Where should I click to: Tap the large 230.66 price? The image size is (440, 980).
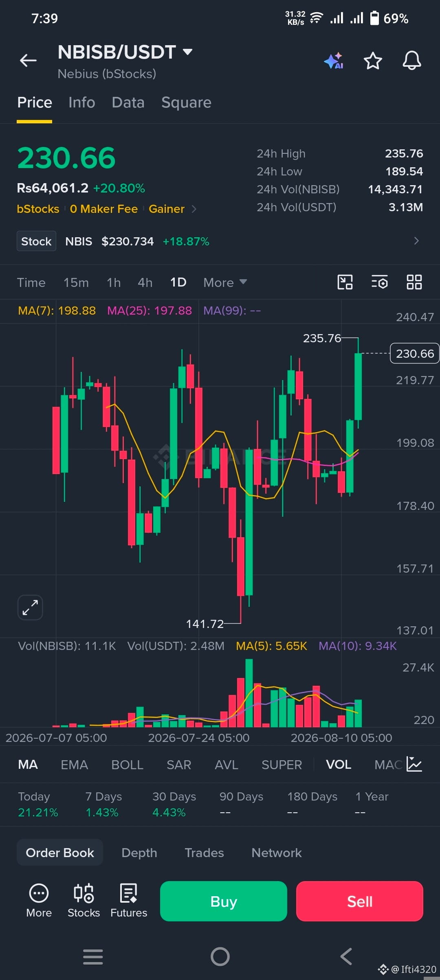66,158
